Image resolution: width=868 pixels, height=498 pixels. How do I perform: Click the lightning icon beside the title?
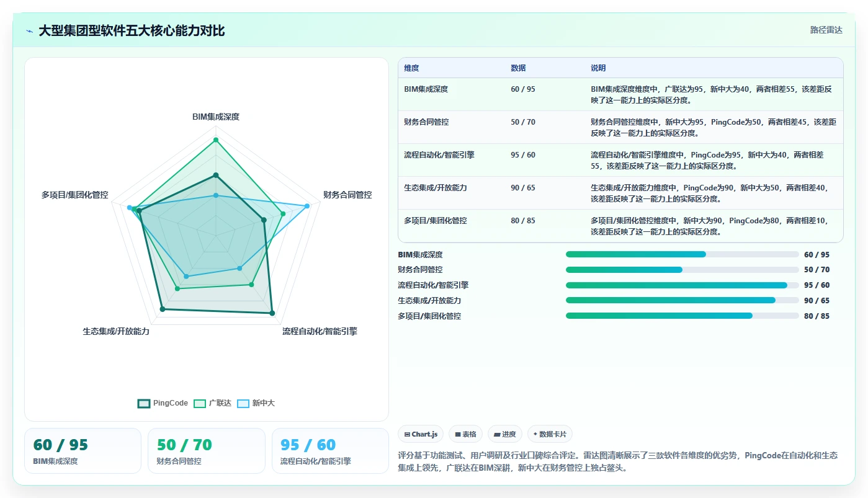(30, 31)
